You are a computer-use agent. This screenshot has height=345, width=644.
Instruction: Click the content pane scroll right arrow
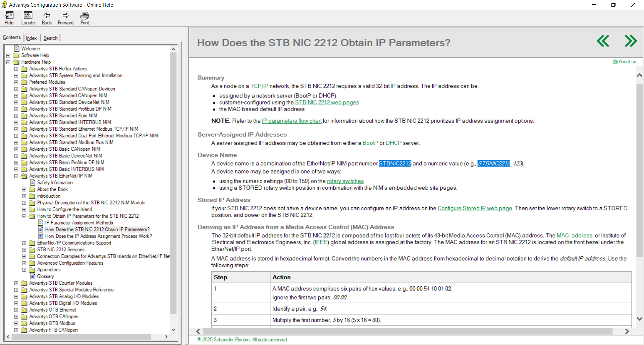627,331
